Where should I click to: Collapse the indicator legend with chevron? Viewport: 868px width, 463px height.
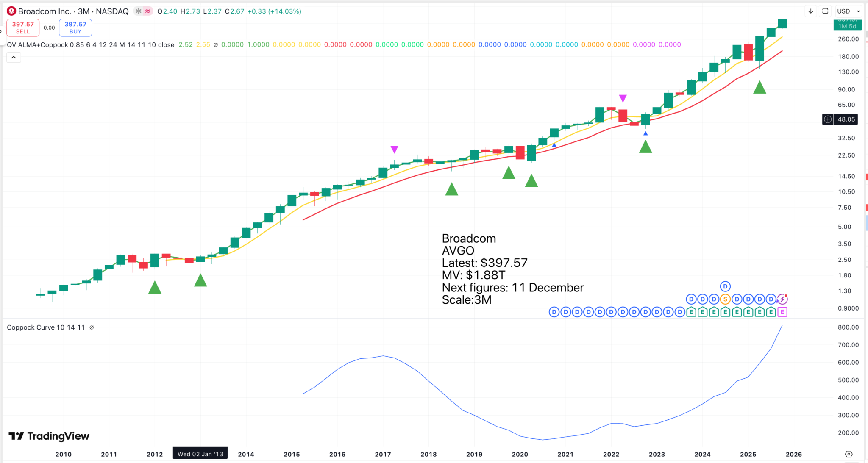pos(14,57)
